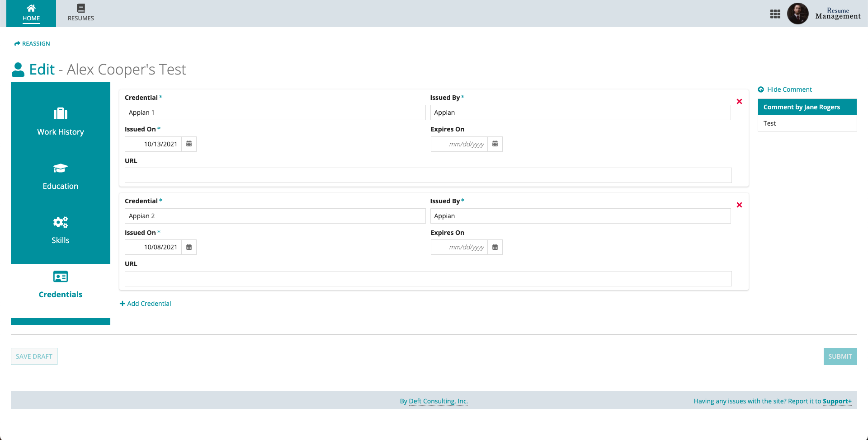Click the HOME tab label

point(31,18)
